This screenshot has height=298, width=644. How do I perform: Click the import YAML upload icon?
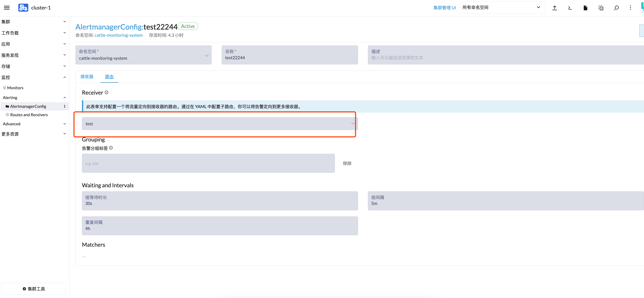click(554, 8)
